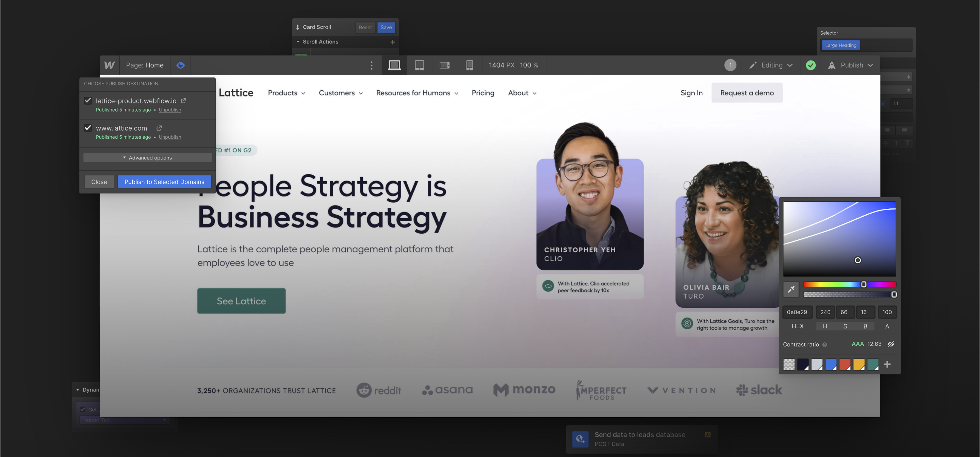Select the teal color swatch
Screen dimensions: 980x457
coord(873,364)
